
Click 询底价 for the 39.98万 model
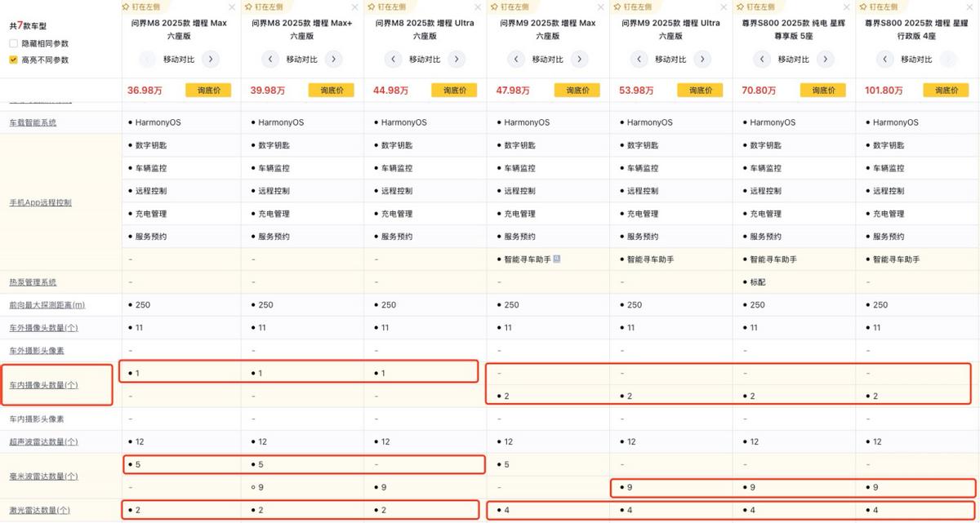(x=331, y=91)
